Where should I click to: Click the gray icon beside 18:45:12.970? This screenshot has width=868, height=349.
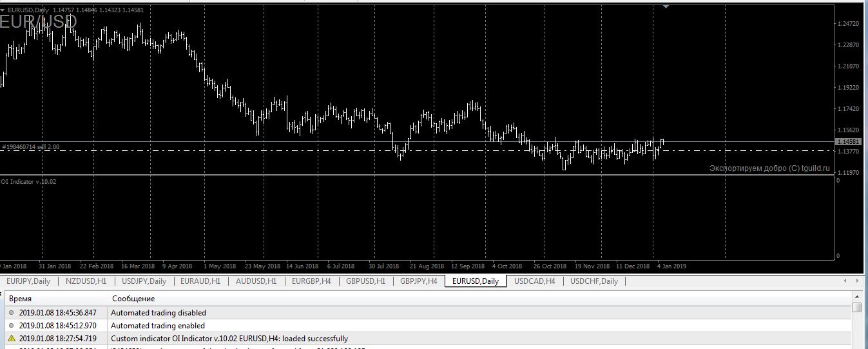coord(12,325)
